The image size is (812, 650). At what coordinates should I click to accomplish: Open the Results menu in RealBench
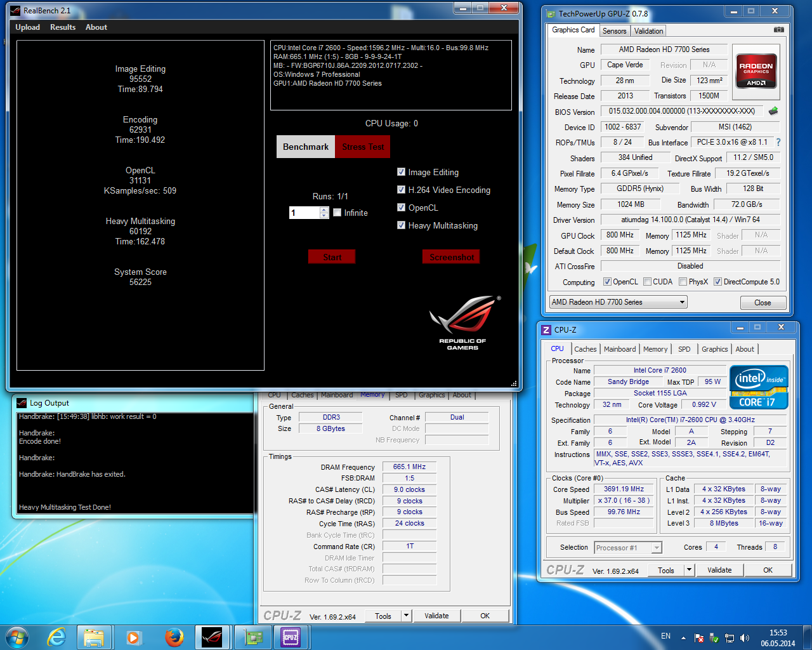(63, 27)
